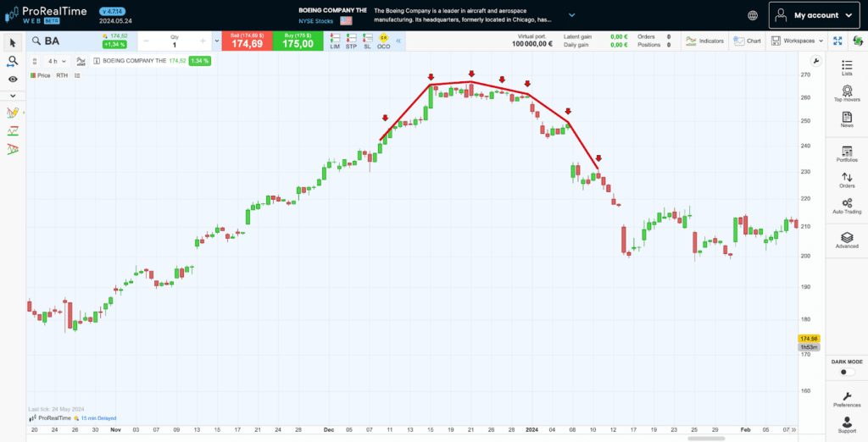Enter fullscreen with expand arrows icon
Image resolution: width=868 pixels, height=442 pixels.
(837, 41)
